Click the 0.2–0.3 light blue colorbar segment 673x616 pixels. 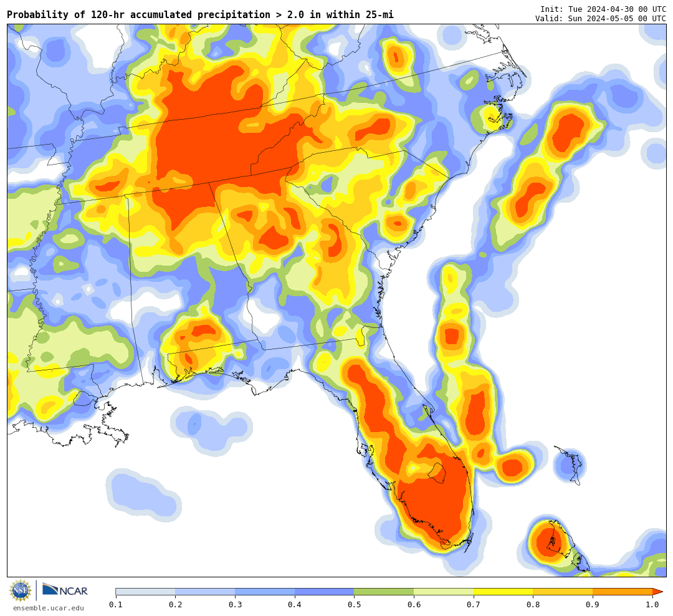click(x=205, y=592)
